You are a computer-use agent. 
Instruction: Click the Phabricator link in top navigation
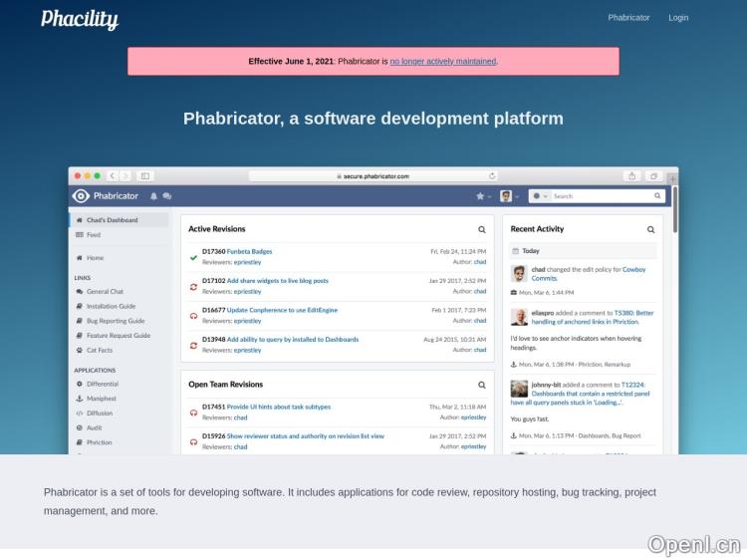pos(628,18)
